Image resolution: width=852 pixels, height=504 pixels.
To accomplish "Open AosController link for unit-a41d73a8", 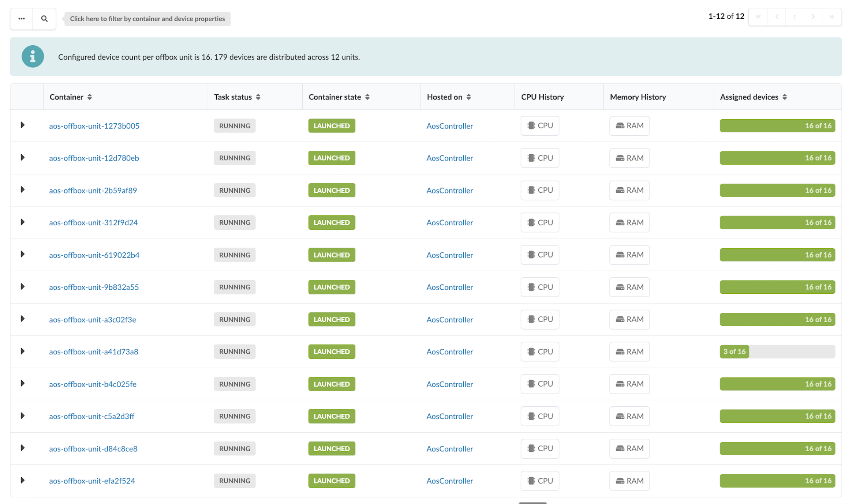I will 450,351.
